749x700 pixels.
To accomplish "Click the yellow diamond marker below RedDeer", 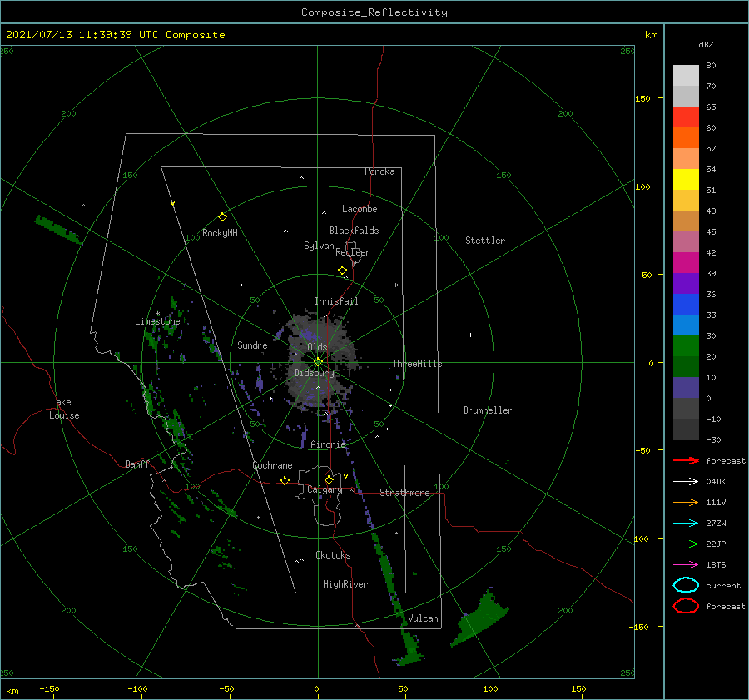I will click(343, 271).
